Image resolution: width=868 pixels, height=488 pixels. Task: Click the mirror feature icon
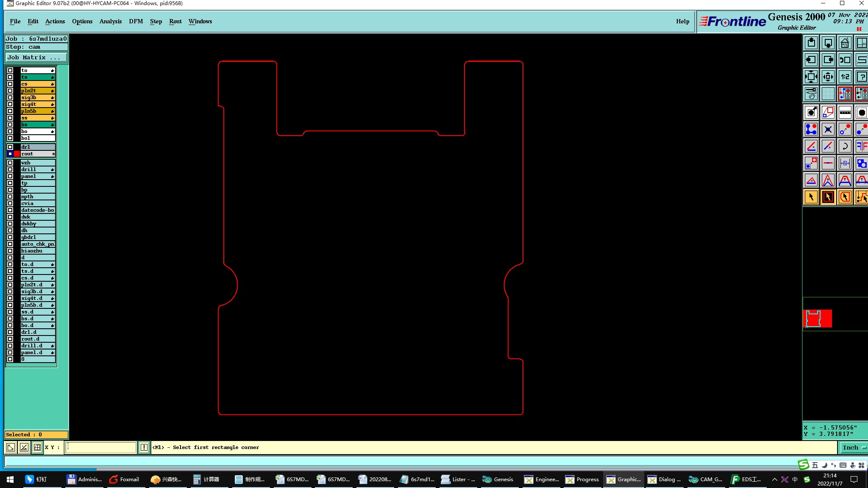(861, 147)
